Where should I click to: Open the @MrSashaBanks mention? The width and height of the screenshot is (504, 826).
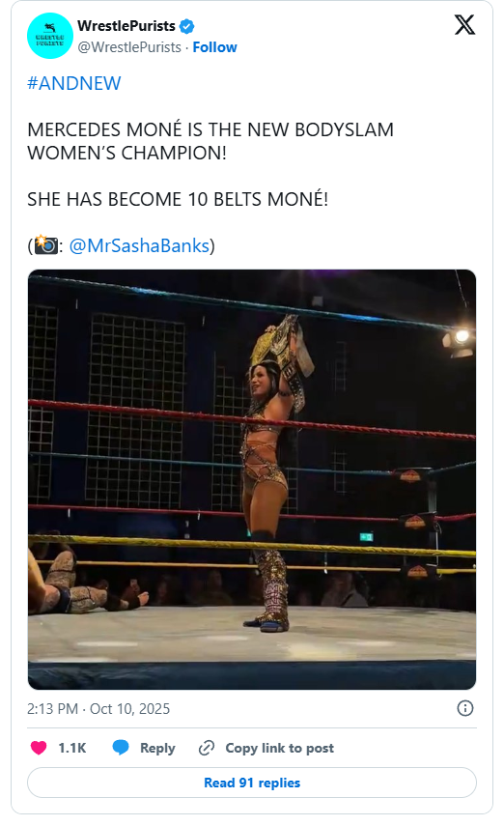[139, 245]
